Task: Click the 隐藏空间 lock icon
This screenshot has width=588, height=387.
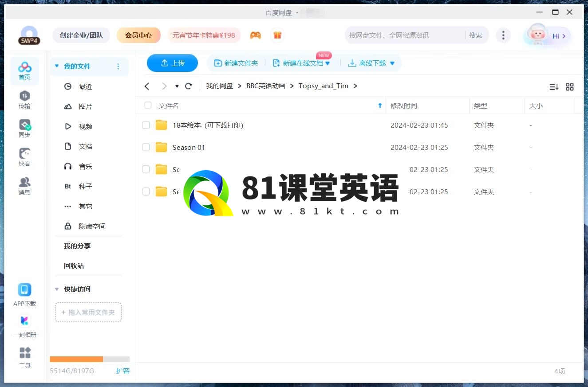Action: 68,226
